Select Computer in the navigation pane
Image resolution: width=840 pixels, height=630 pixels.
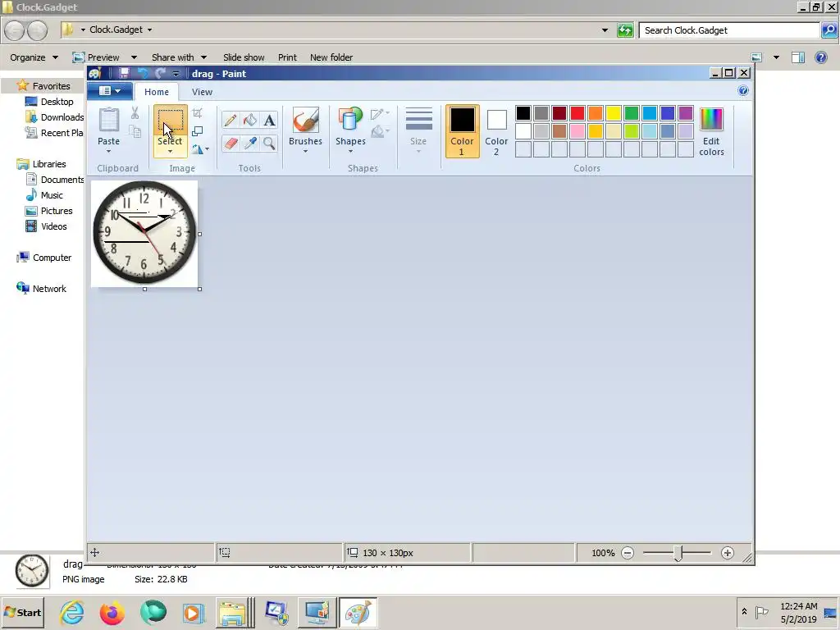tap(44, 258)
